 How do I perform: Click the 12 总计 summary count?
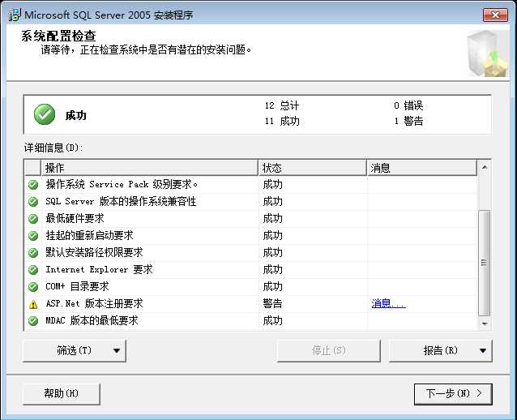pos(282,105)
